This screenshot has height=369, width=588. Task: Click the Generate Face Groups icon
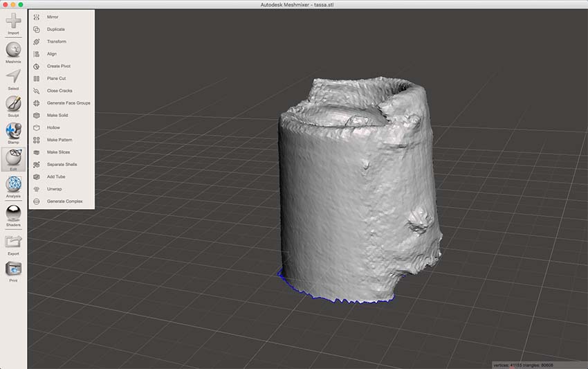click(37, 103)
